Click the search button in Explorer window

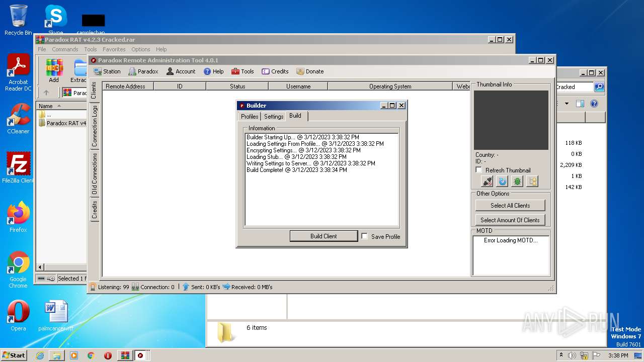click(599, 87)
